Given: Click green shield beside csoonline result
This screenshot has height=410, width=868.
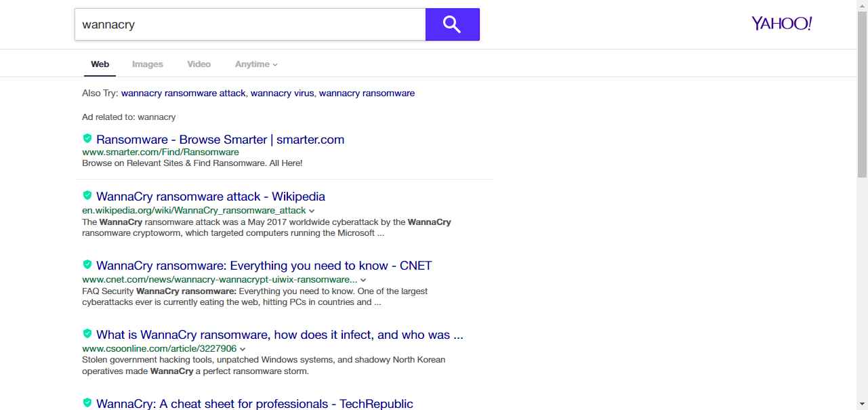Looking at the screenshot, I should tap(87, 334).
